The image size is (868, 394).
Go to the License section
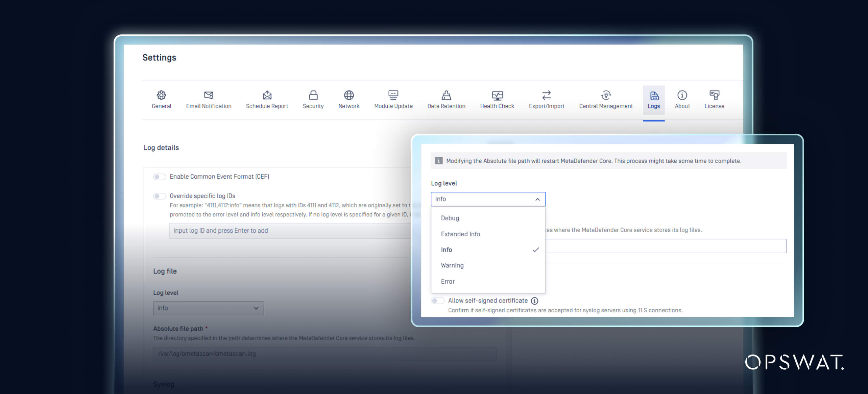pyautogui.click(x=714, y=99)
